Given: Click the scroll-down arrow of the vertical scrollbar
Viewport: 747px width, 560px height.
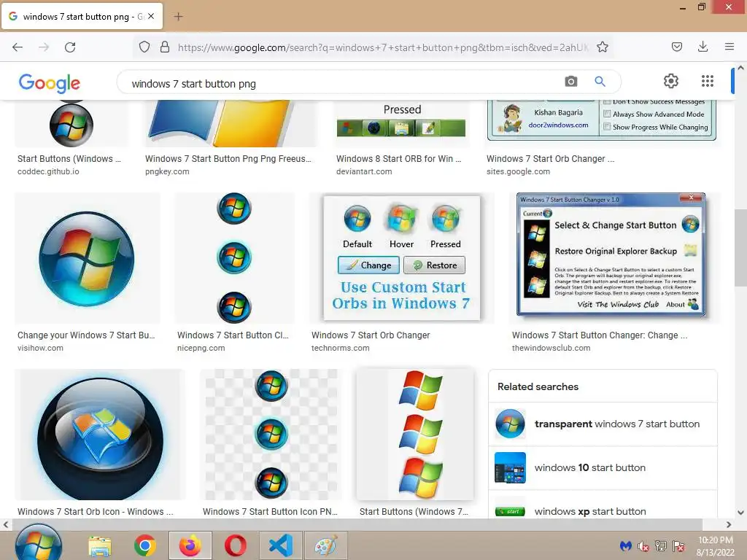Looking at the screenshot, I should [740, 513].
